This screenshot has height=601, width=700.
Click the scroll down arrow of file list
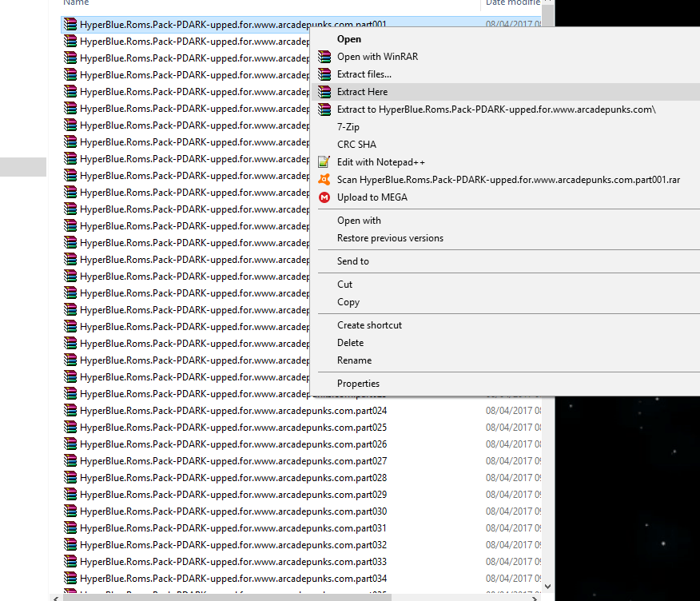pos(547,587)
